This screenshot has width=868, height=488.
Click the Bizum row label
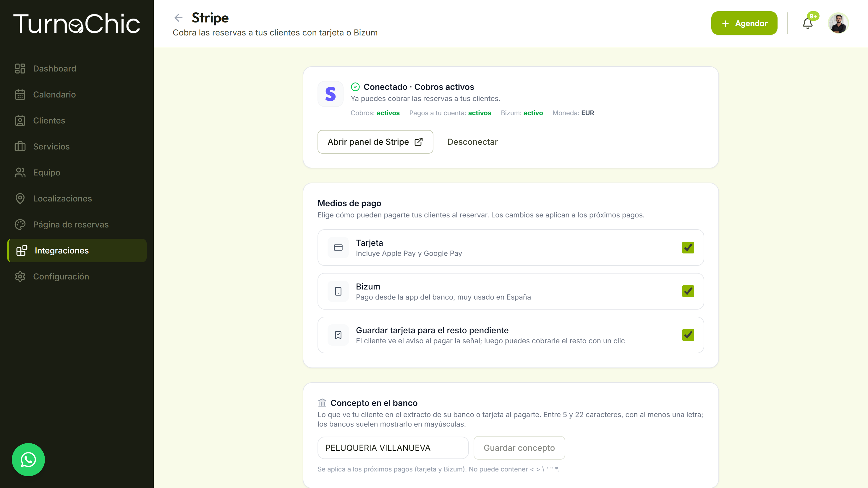coord(368,287)
